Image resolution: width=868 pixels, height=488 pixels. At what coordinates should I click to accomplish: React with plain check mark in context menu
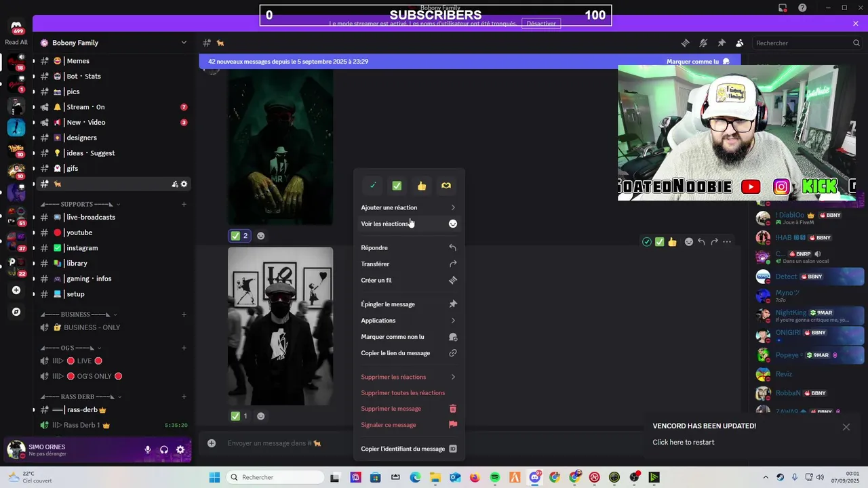coord(372,186)
